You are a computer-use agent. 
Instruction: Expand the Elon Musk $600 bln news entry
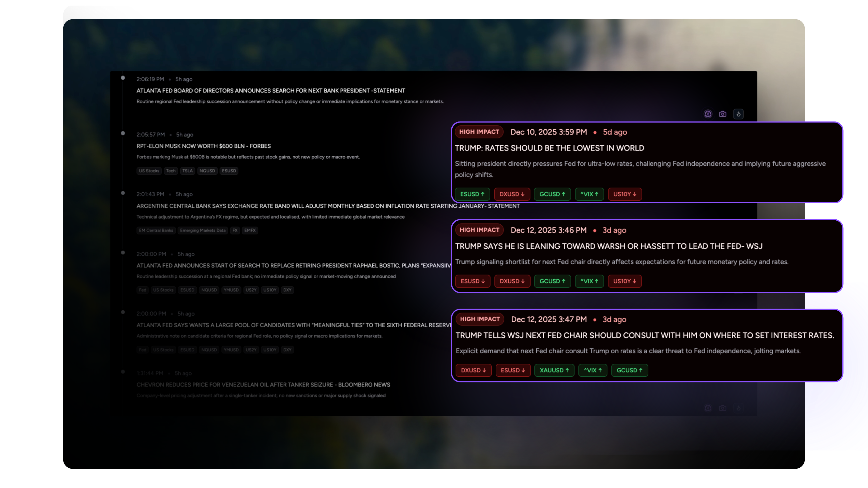[204, 146]
